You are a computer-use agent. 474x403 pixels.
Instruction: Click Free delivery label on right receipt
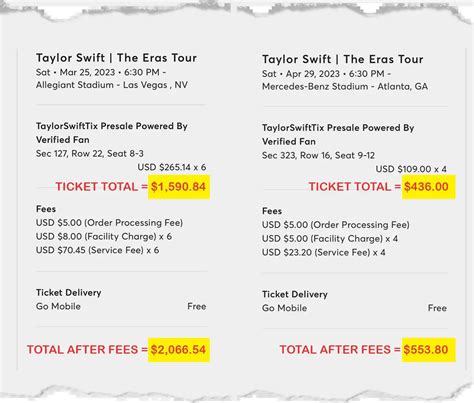tap(437, 308)
